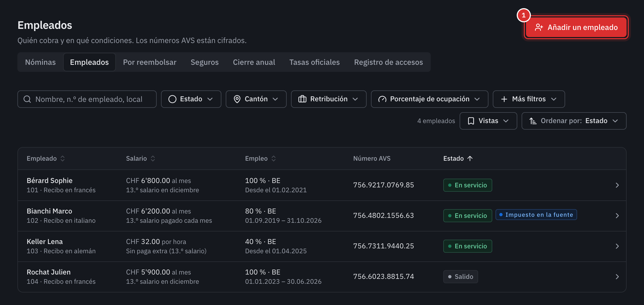Change sorting via Ordenar por dropdown
The width and height of the screenshot is (644, 305).
574,121
